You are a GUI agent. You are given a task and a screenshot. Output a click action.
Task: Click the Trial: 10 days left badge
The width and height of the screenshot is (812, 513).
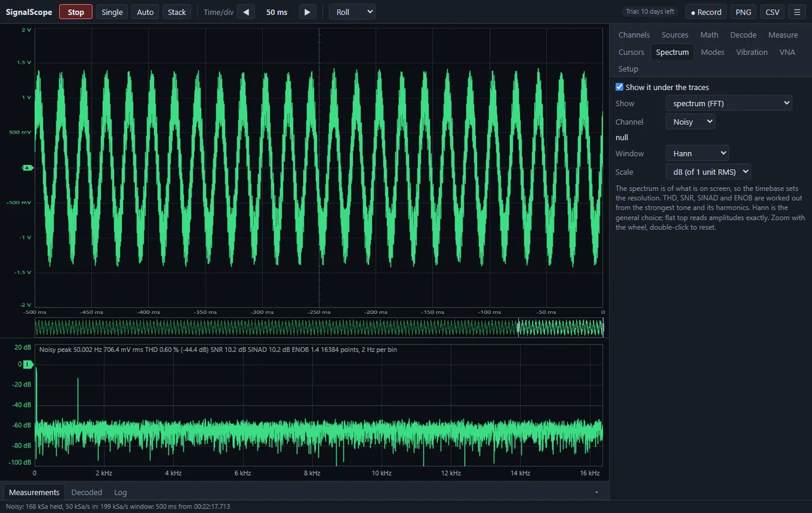[649, 12]
